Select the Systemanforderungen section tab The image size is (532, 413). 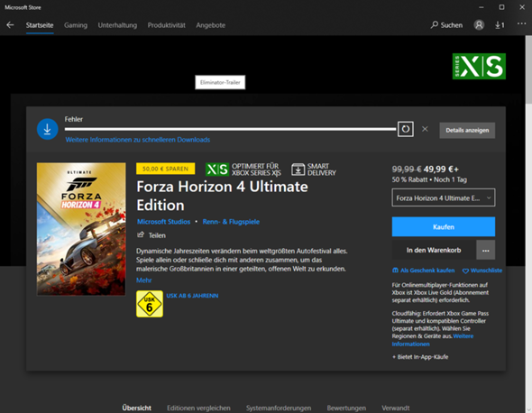[x=279, y=408]
